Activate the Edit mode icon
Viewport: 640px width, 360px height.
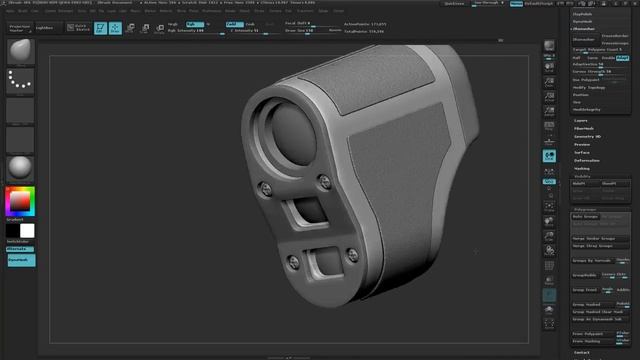click(100, 28)
